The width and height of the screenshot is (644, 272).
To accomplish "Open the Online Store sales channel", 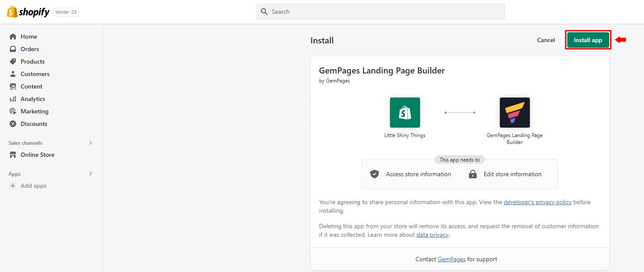I will [x=38, y=155].
